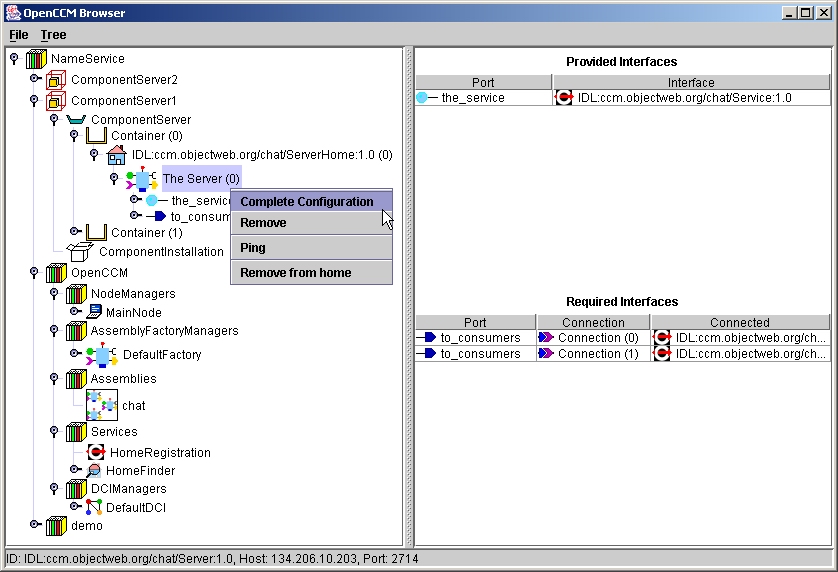Select the MainNode tree item
The image size is (838, 572).
coord(133,313)
